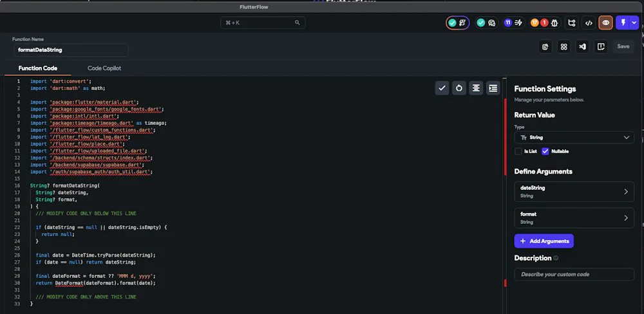644x314 pixels.
Task: Click the orange 17 warnings badge
Action: tap(535, 23)
